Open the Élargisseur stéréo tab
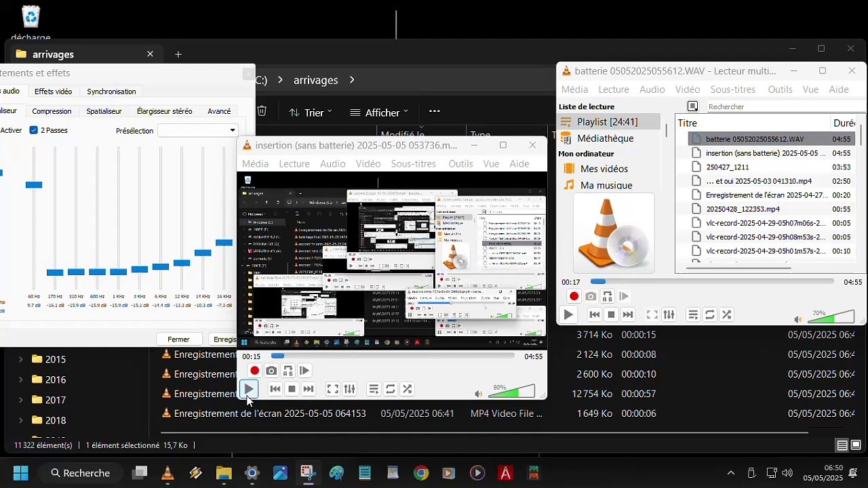This screenshot has width=868, height=488. pyautogui.click(x=164, y=111)
